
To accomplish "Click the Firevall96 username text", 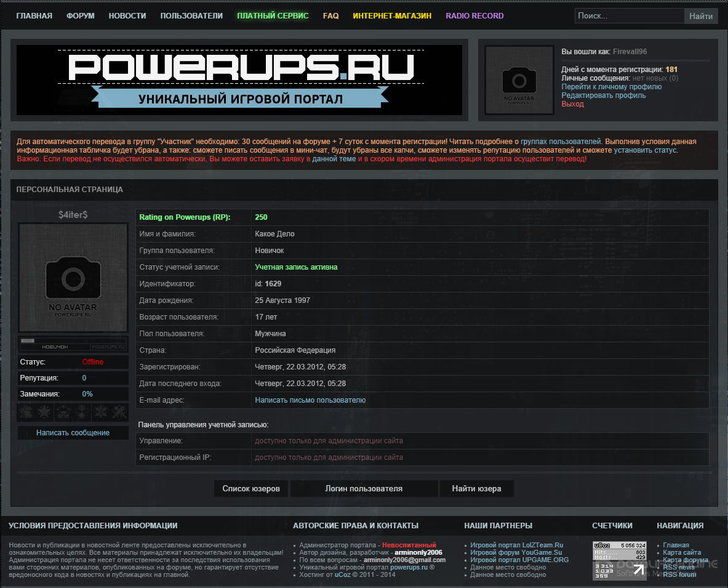I will click(x=630, y=52).
